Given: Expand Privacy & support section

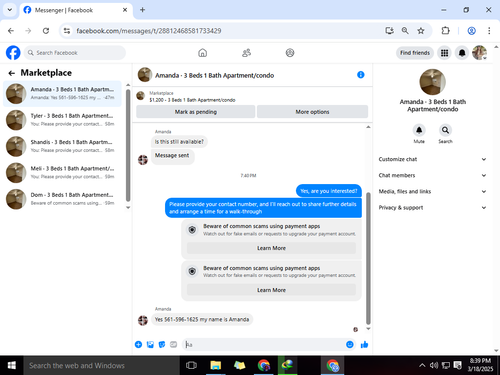Looking at the screenshot, I should coord(432,207).
